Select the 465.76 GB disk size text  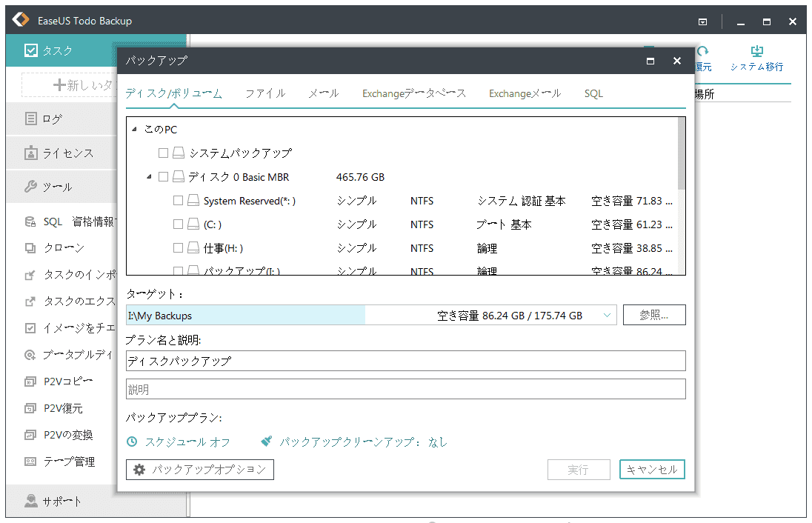point(360,177)
